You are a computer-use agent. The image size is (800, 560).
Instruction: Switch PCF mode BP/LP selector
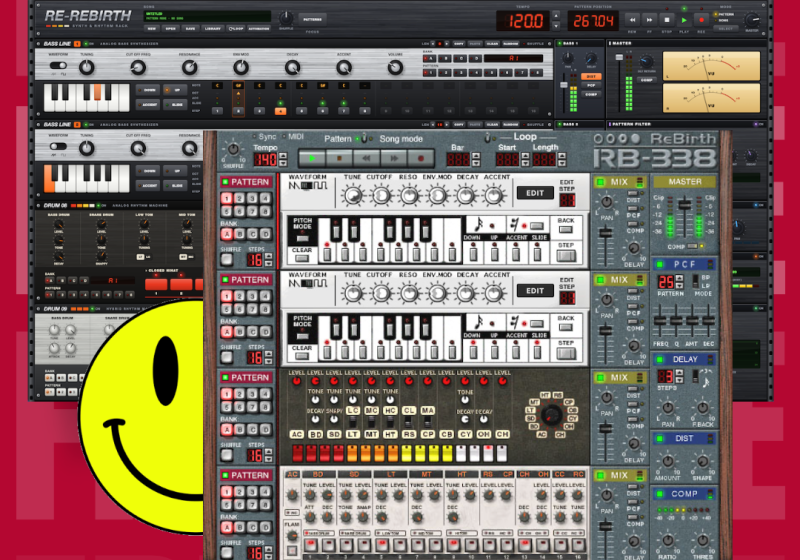tap(695, 280)
